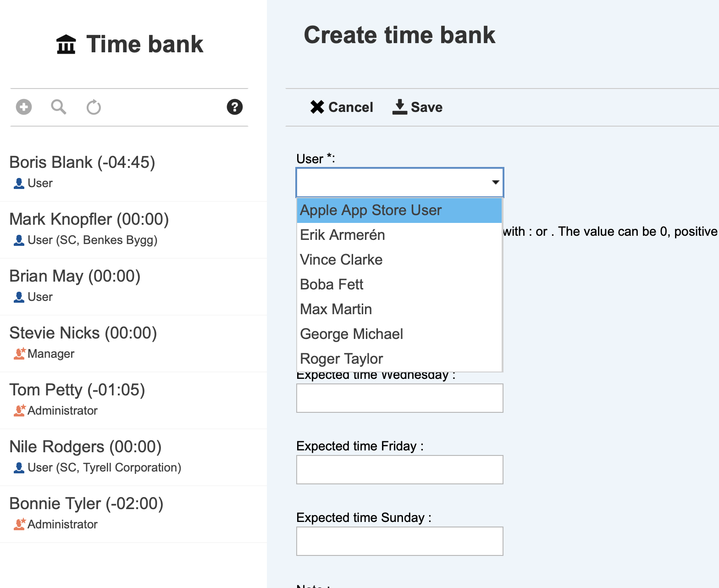Open Boris Blank's time bank entry
The width and height of the screenshot is (719, 588).
[x=83, y=162]
